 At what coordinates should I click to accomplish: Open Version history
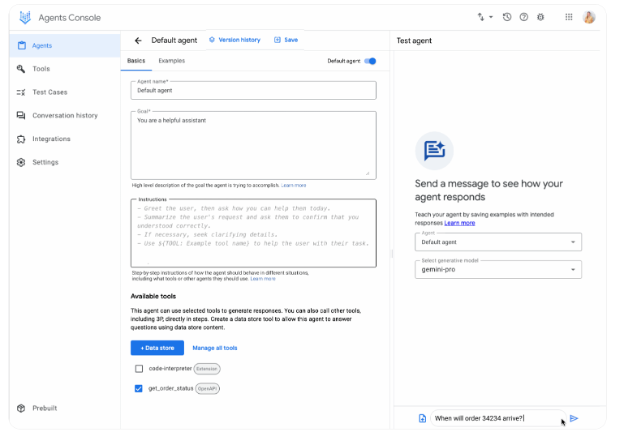[235, 40]
